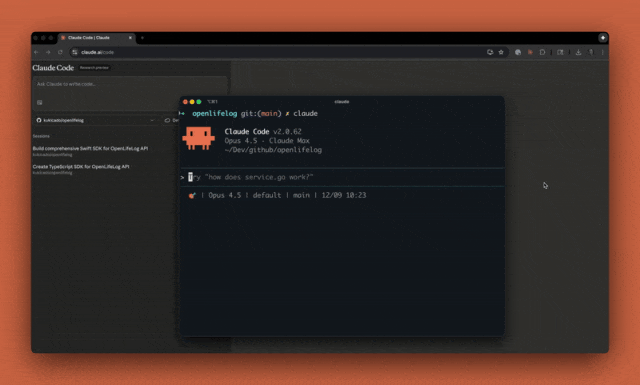
Task: Click the Claude Code heading
Action: 53,68
